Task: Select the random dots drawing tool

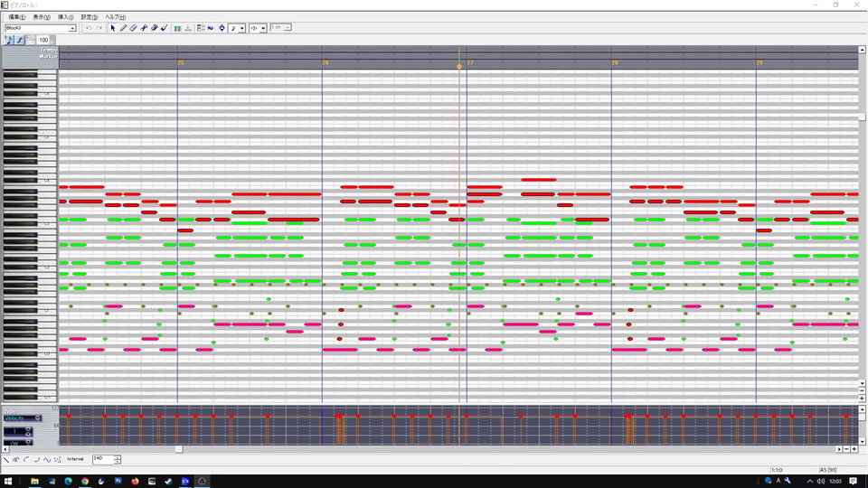Action: (x=58, y=460)
